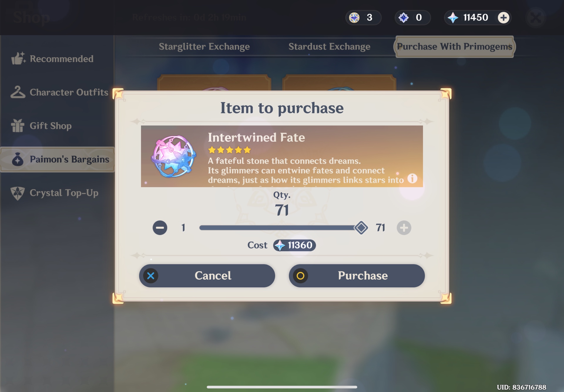
Task: Select Purchase With Primogems tab
Action: click(x=454, y=46)
